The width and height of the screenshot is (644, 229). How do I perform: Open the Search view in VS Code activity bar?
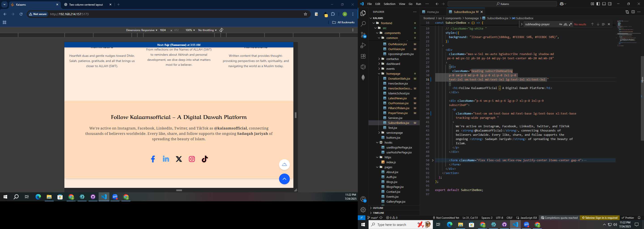pyautogui.click(x=363, y=24)
